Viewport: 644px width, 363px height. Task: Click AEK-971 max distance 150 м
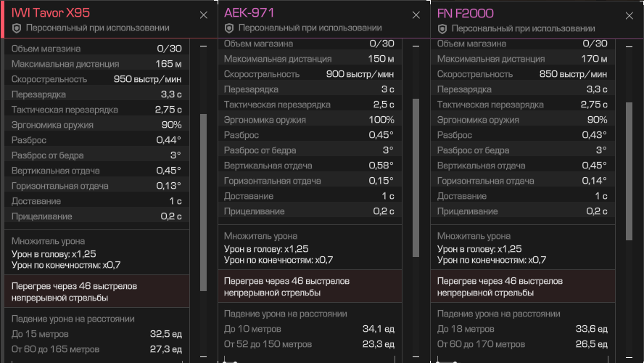tap(381, 59)
